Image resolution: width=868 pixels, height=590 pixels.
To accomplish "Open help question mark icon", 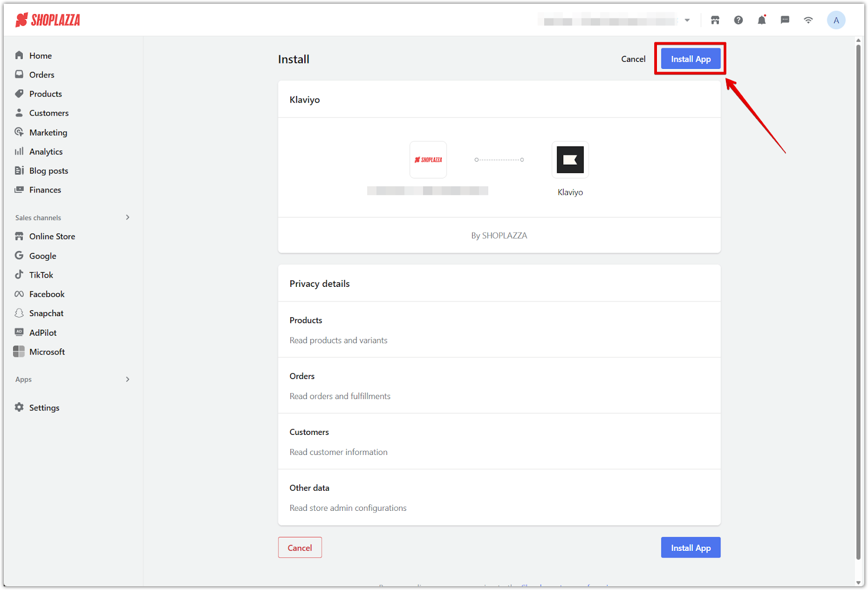I will coord(738,20).
